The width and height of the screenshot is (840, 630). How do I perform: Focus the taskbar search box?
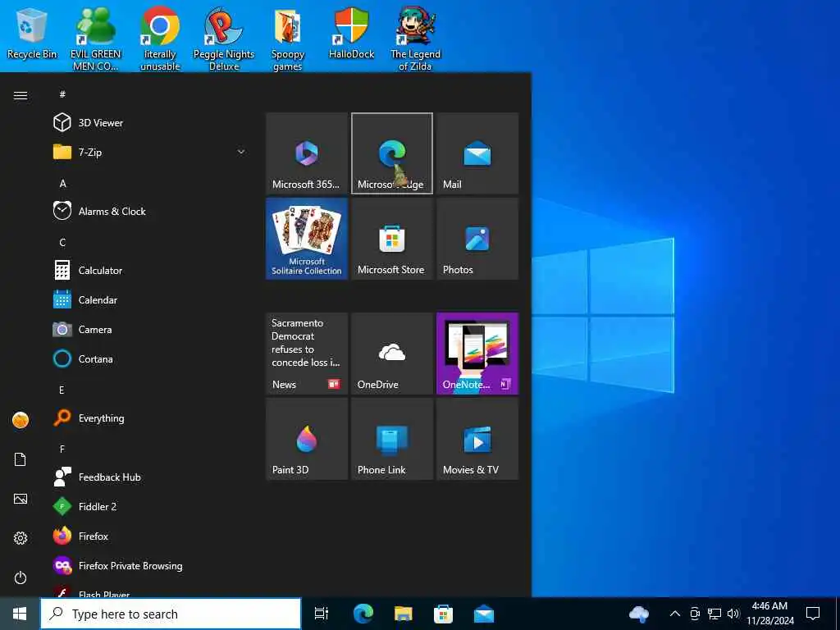171,614
